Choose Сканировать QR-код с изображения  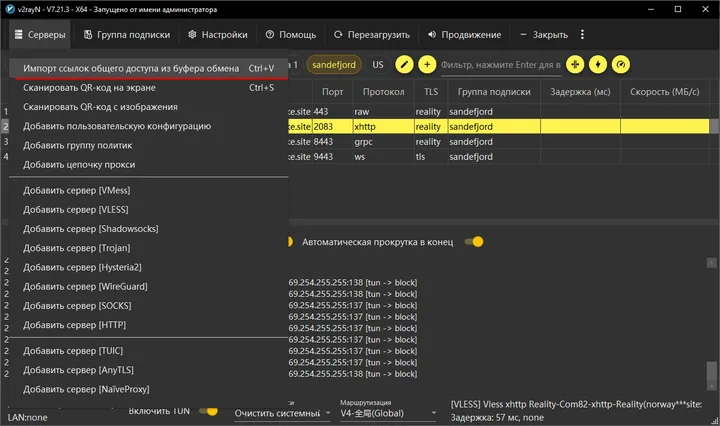[x=149, y=107]
